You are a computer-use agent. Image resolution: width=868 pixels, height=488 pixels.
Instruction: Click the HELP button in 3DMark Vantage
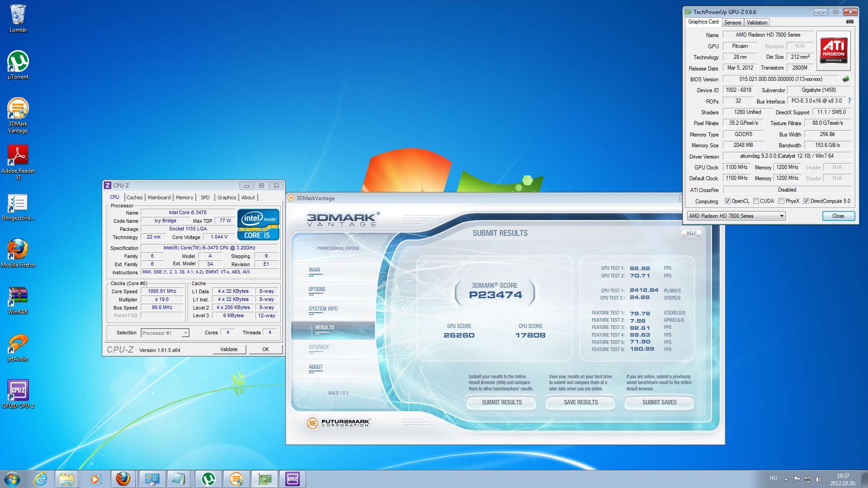coord(691,233)
